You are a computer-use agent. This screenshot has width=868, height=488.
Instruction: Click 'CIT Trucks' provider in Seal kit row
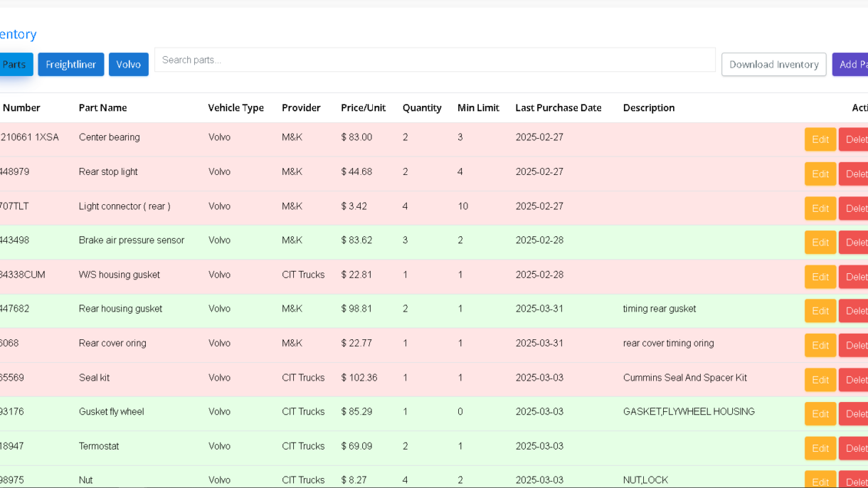click(x=303, y=378)
